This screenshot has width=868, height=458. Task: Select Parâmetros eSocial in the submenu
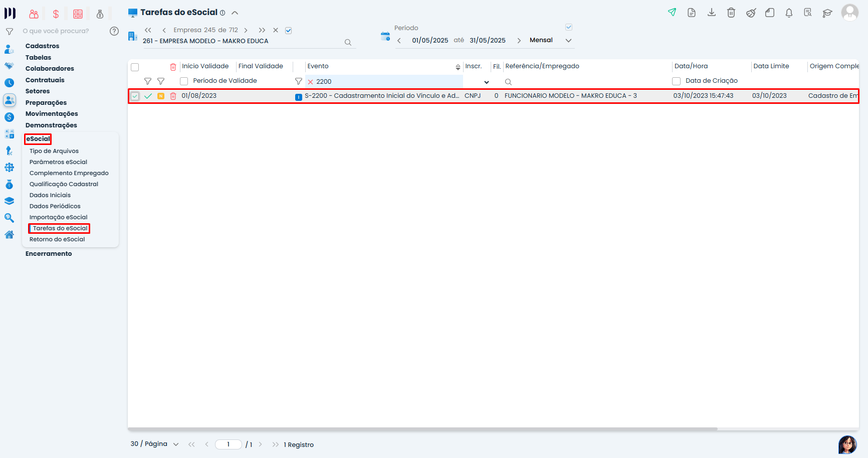click(x=58, y=162)
